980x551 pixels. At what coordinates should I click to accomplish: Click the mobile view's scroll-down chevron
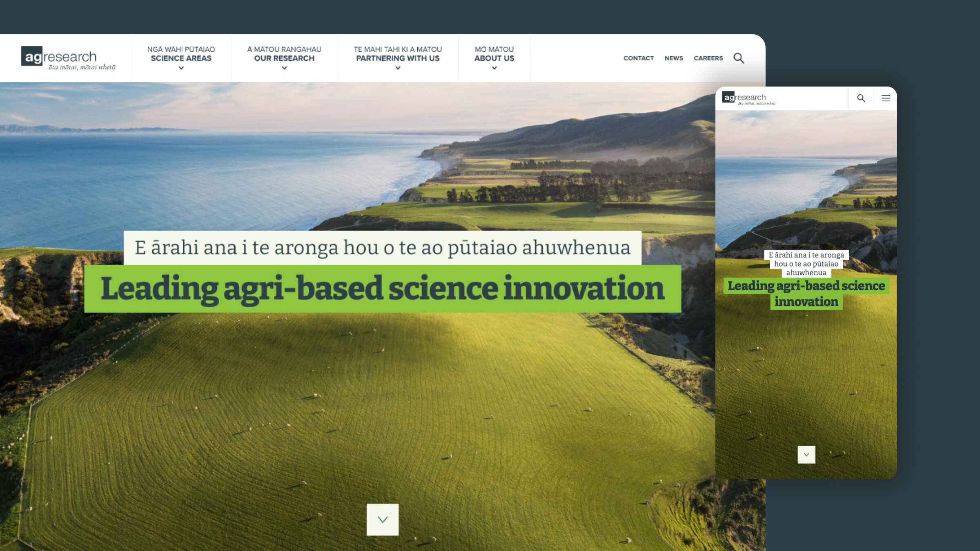(x=806, y=454)
